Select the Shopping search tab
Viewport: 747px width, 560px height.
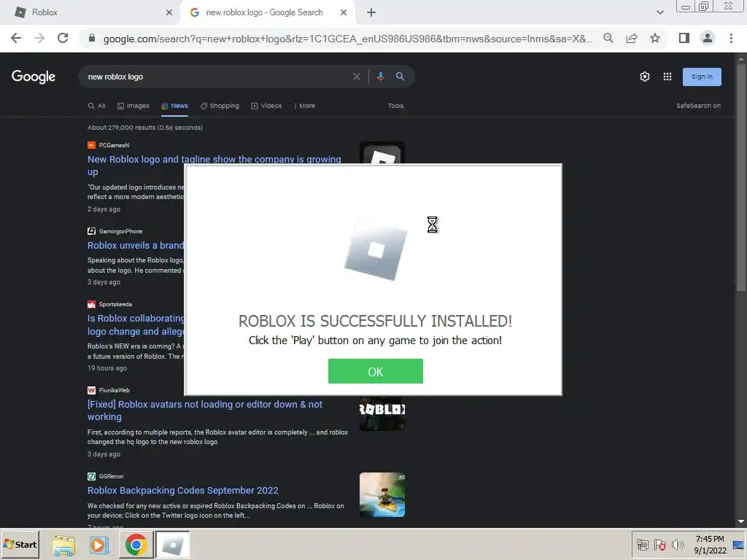(x=220, y=106)
